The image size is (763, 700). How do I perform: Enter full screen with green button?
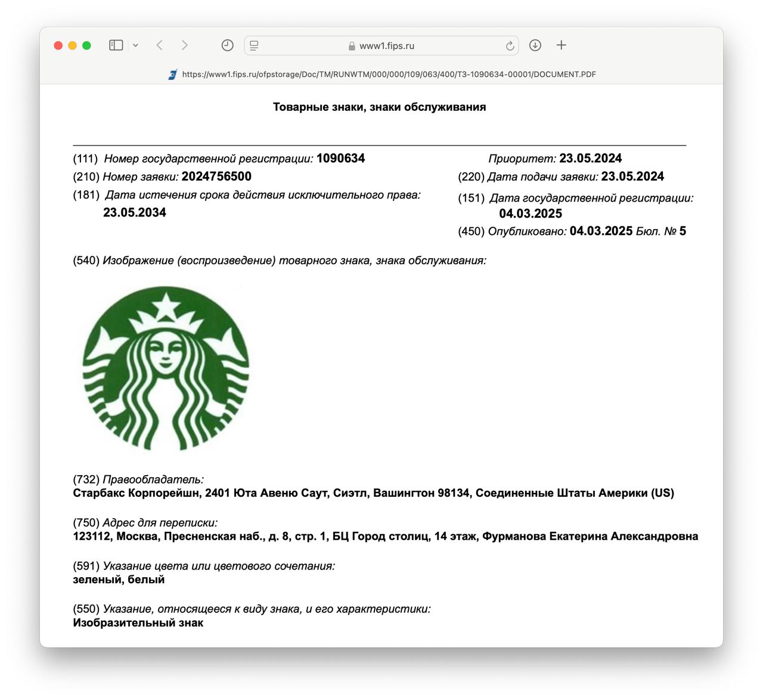pos(86,45)
